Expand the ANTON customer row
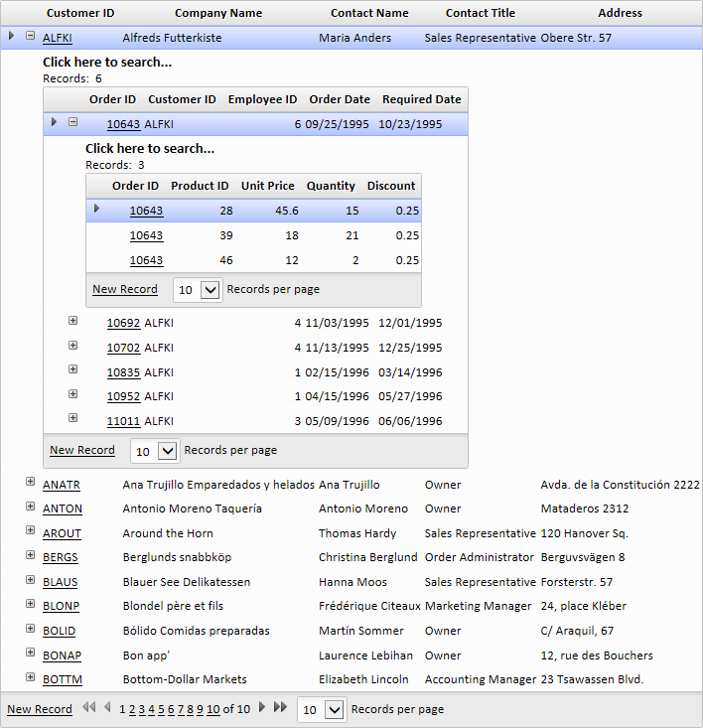Viewport: 703px width, 728px height. coord(30,507)
